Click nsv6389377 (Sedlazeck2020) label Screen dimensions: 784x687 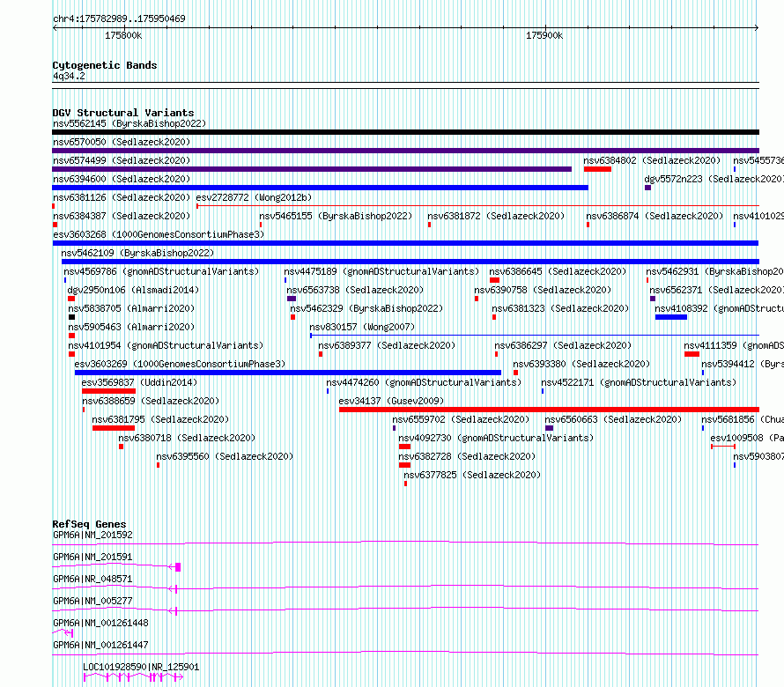tap(387, 345)
